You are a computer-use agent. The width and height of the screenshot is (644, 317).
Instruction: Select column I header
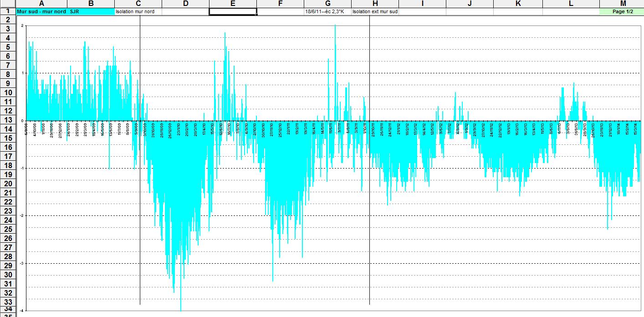click(422, 4)
